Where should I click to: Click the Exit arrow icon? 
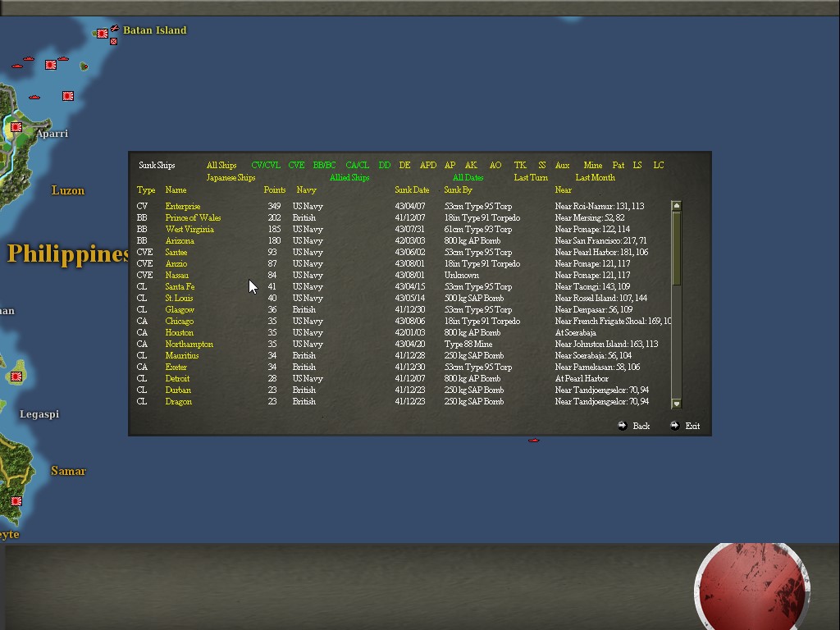(x=674, y=426)
